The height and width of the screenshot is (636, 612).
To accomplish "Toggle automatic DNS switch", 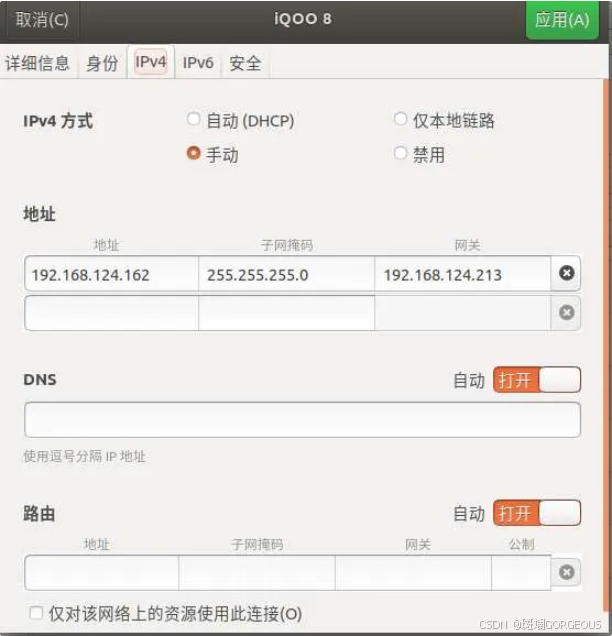I will tap(537, 380).
